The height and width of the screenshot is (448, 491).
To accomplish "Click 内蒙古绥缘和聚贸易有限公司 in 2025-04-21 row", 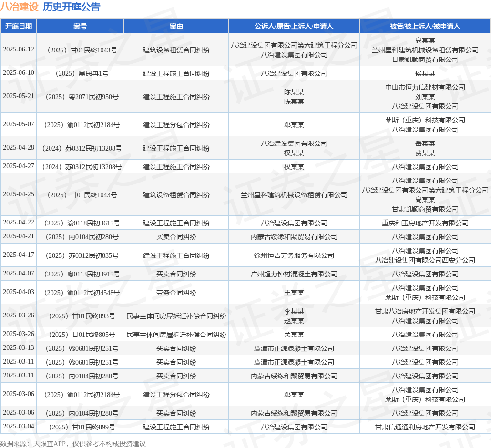I will pos(294,237).
